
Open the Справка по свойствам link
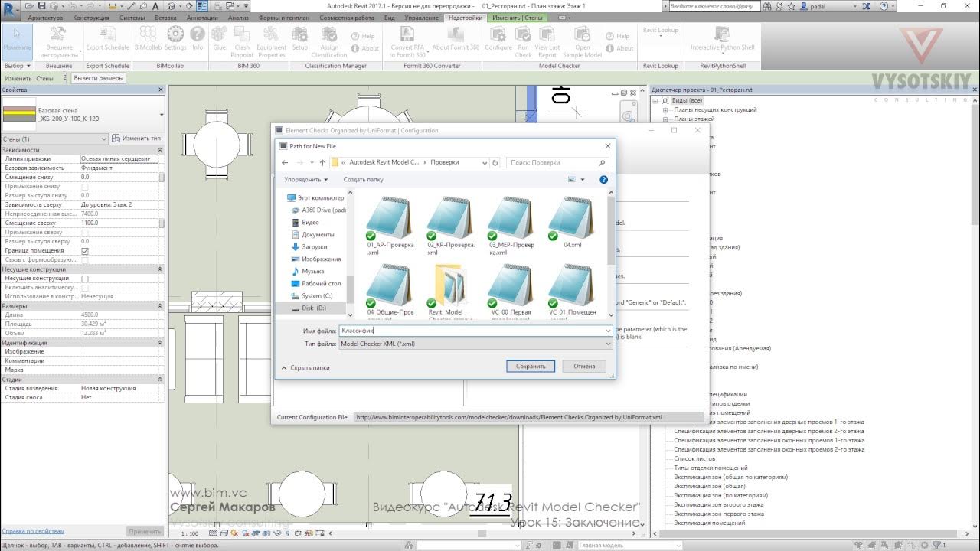point(33,531)
